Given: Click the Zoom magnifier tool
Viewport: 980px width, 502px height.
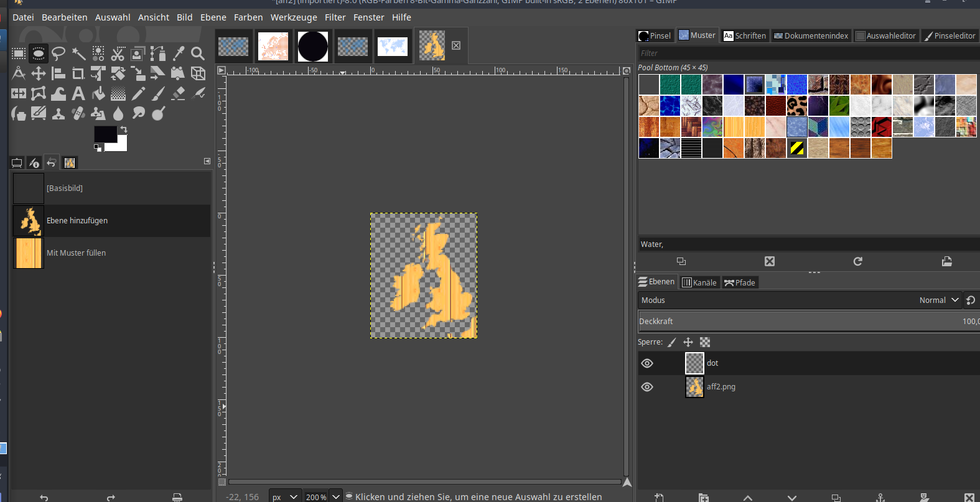Looking at the screenshot, I should point(198,53).
